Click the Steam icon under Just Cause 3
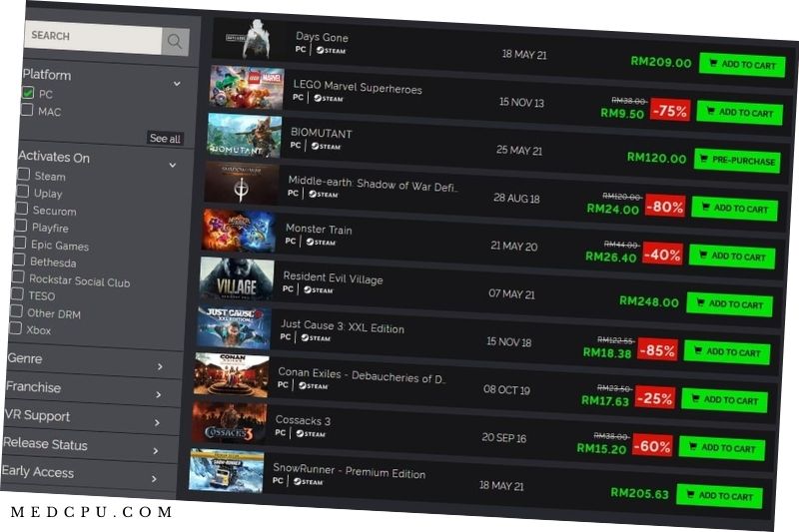The height and width of the screenshot is (532, 799). (x=316, y=338)
